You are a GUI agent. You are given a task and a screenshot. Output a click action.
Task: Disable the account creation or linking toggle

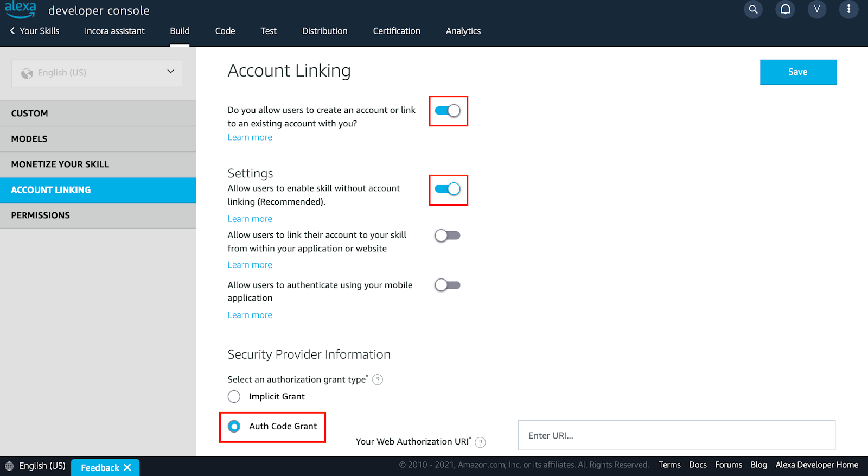click(448, 111)
